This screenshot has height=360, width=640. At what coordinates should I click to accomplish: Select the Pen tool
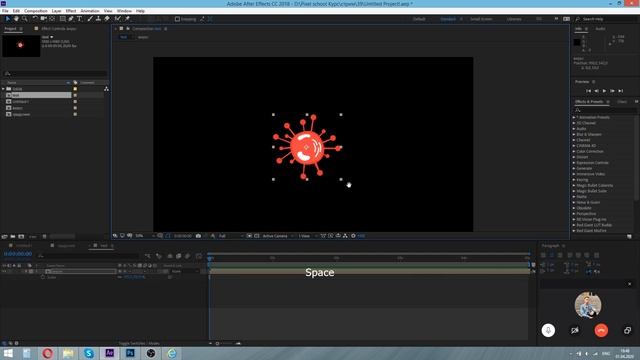(x=71, y=19)
